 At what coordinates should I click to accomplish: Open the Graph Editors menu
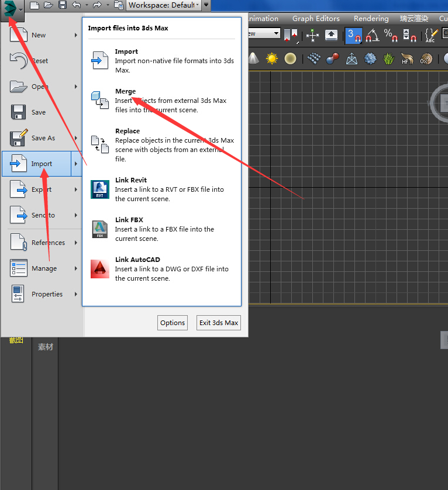pyautogui.click(x=316, y=19)
